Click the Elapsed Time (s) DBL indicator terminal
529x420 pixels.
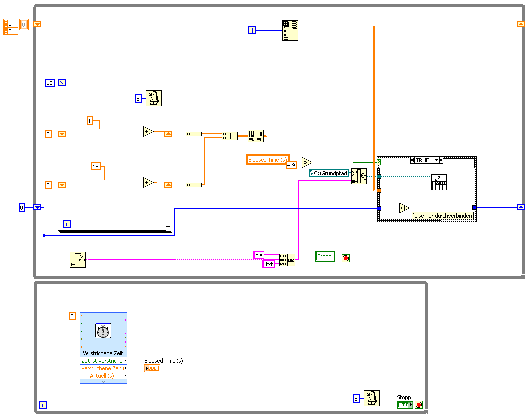point(152,368)
